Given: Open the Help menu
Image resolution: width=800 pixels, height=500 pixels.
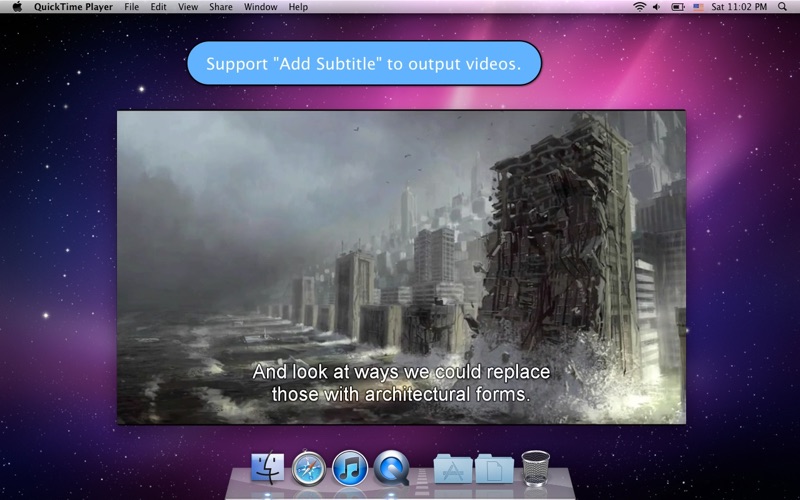Looking at the screenshot, I should pyautogui.click(x=298, y=7).
